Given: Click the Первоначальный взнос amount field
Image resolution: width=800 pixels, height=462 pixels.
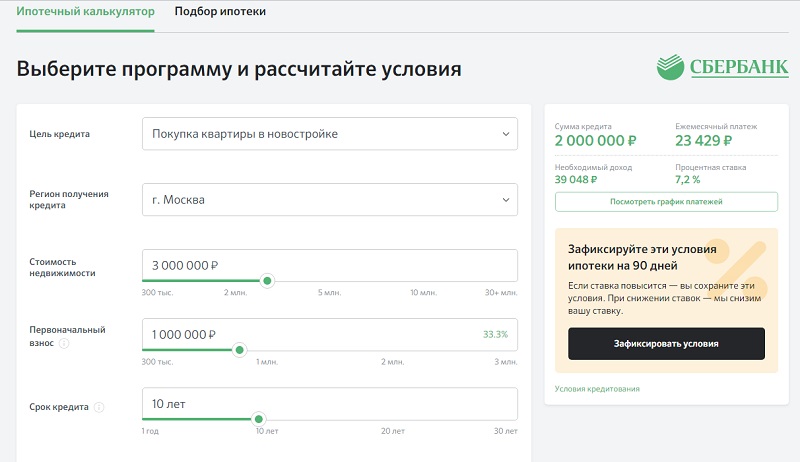Looking at the screenshot, I should (x=310, y=334).
